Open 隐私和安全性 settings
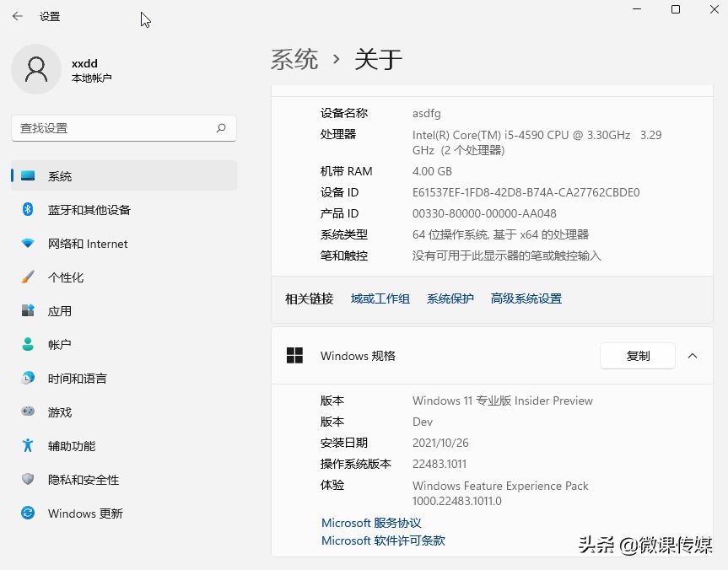This screenshot has width=728, height=570. [x=80, y=479]
